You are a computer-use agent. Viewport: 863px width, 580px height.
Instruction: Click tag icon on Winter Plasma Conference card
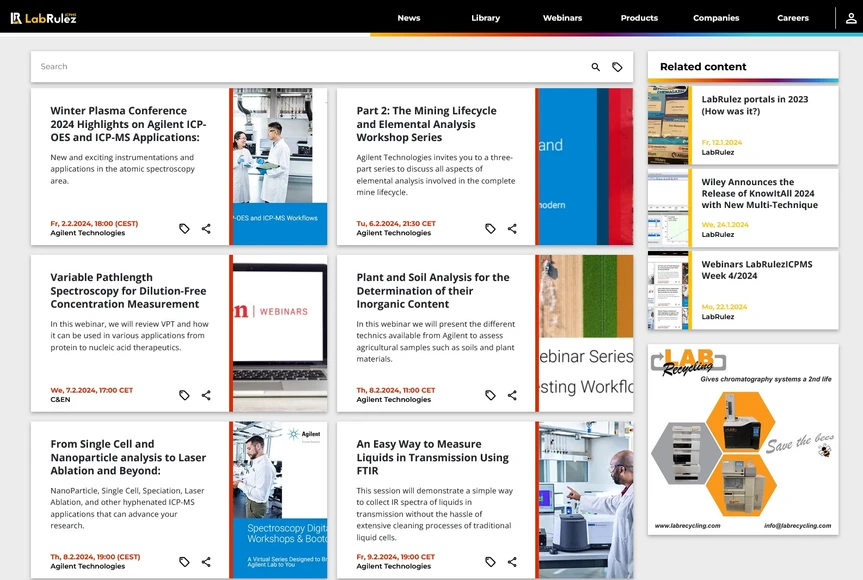(x=184, y=228)
